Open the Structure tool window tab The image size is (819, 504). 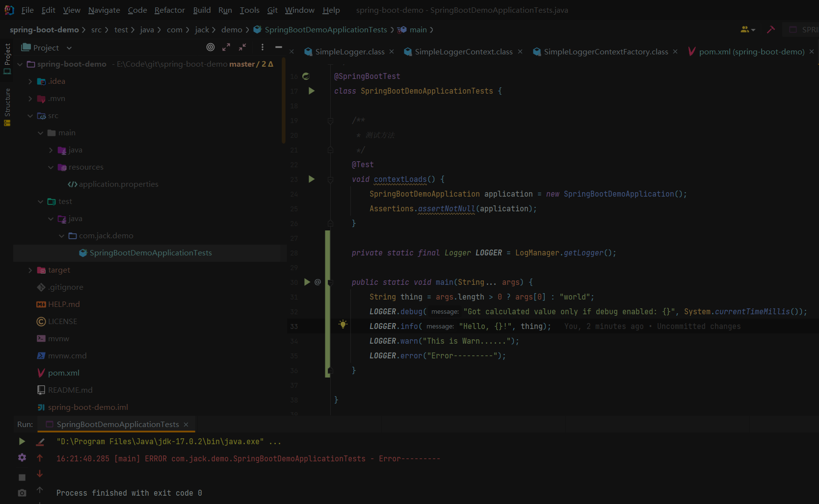click(7, 106)
